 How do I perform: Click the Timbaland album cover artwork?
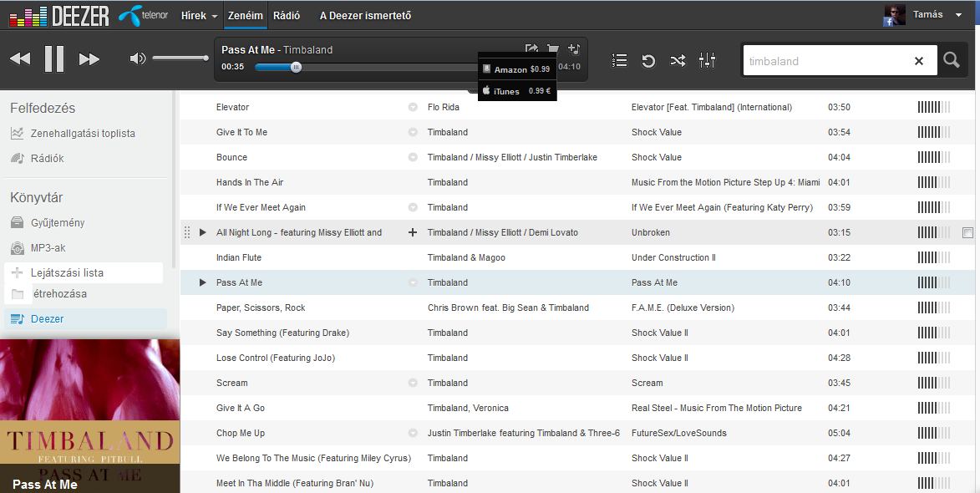pyautogui.click(x=90, y=416)
